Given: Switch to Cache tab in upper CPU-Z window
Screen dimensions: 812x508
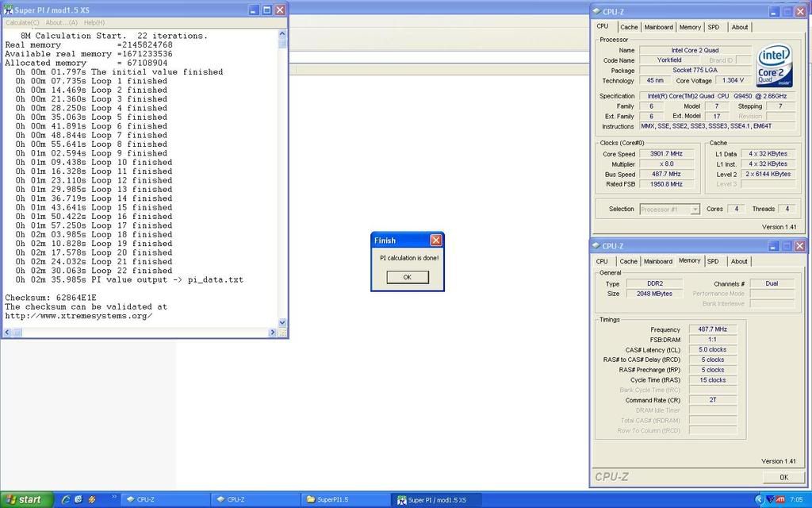Looking at the screenshot, I should [x=628, y=27].
